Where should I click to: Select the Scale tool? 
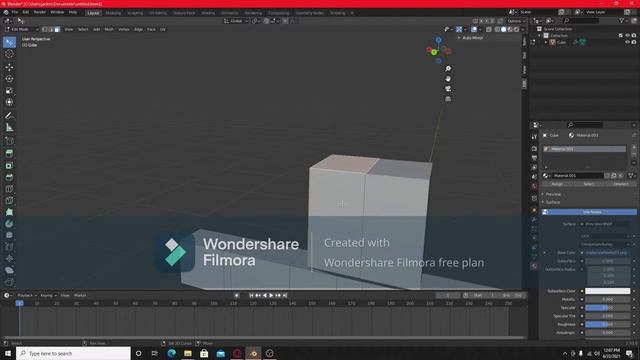(x=9, y=91)
